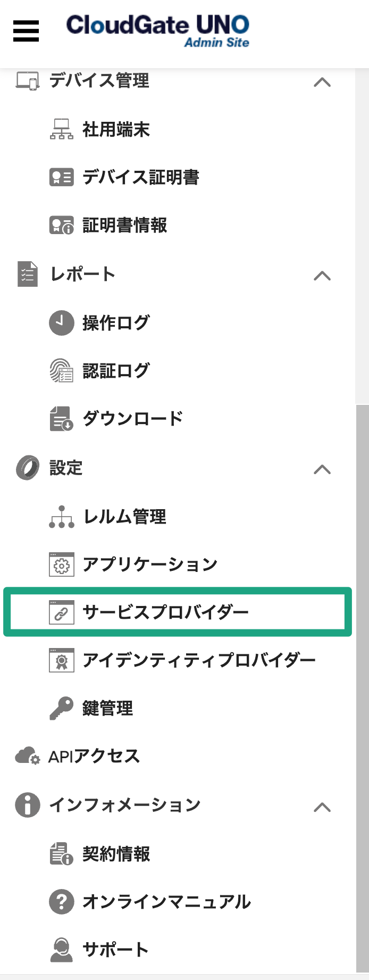The image size is (369, 980).
Task: Collapse the レポート section chevron
Action: (322, 276)
